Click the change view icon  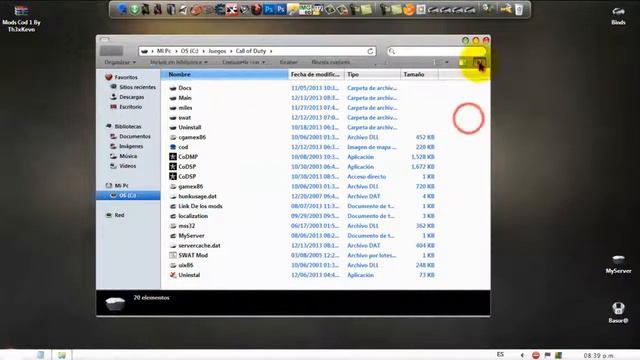click(436, 62)
